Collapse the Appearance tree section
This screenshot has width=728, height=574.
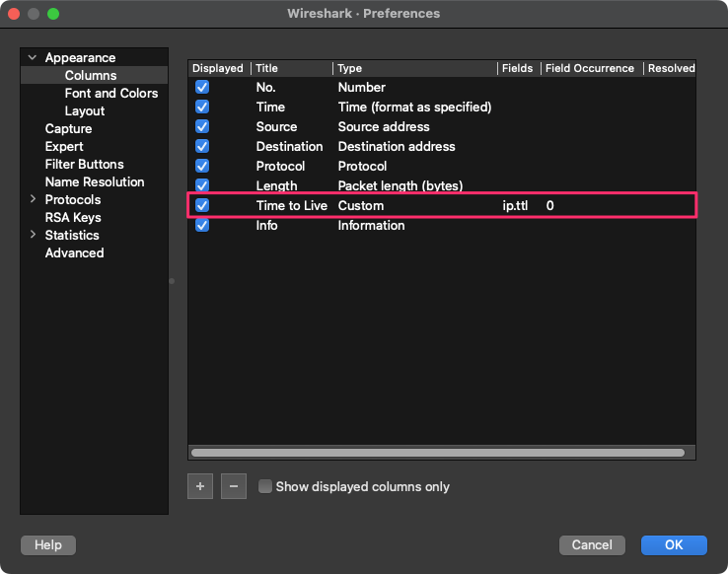33,57
